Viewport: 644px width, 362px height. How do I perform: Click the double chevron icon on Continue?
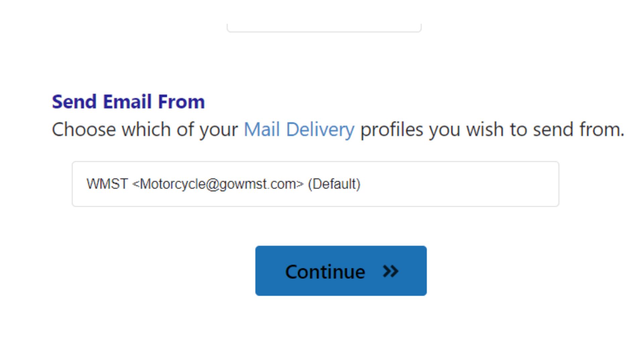[391, 271]
